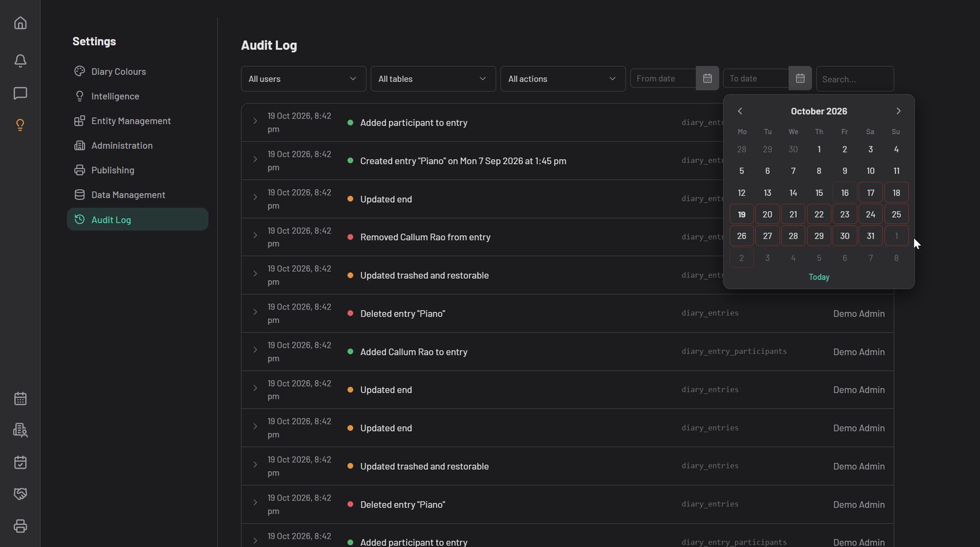Screen dimensions: 980x547
Task: Open Data Management settings
Action: tap(137, 195)
